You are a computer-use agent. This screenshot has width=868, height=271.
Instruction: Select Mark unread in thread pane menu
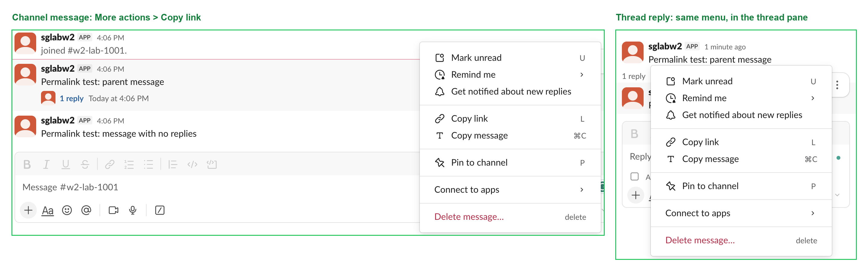coord(741,81)
